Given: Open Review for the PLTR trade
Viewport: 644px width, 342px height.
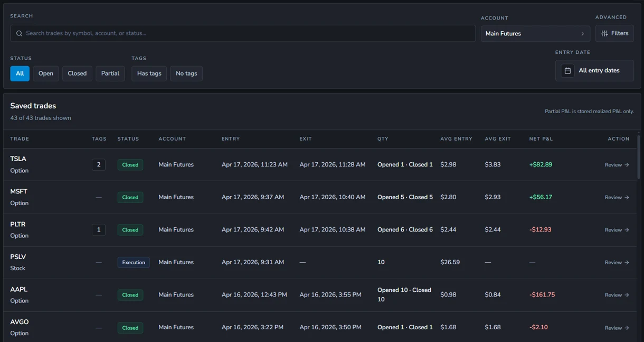Looking at the screenshot, I should coord(617,230).
